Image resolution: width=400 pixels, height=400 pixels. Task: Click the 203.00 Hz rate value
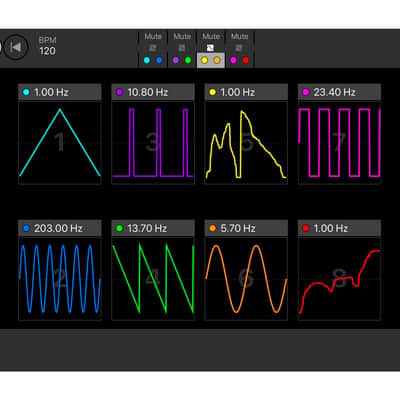tap(58, 228)
